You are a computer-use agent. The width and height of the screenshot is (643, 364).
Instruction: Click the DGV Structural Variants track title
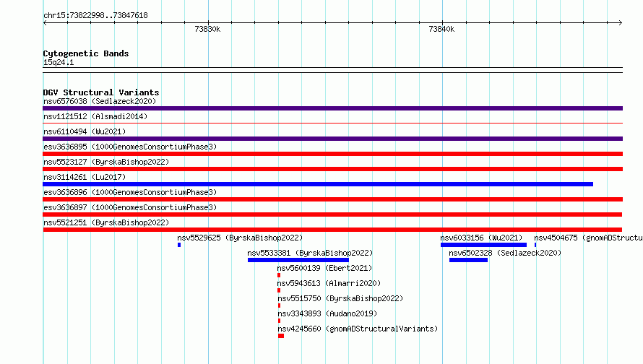pos(101,92)
